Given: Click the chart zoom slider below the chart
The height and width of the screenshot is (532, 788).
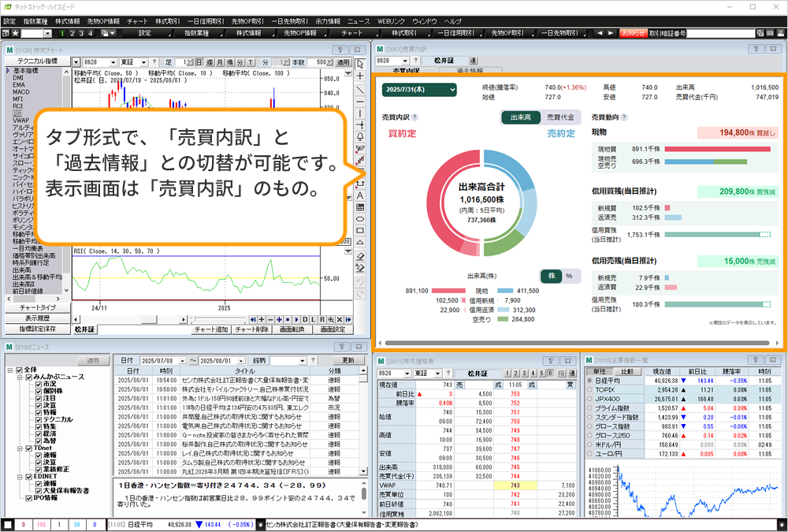Looking at the screenshot, I should coord(218,320).
